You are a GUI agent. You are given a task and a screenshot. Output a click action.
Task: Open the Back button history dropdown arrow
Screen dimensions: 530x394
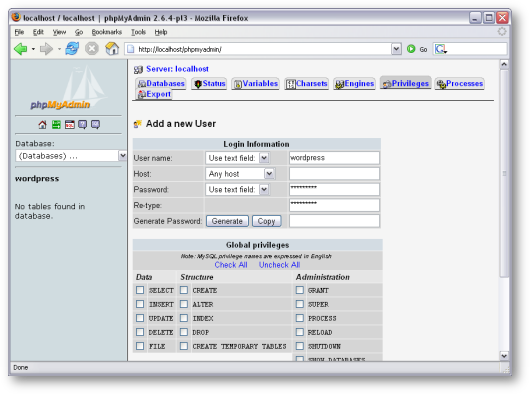point(33,49)
